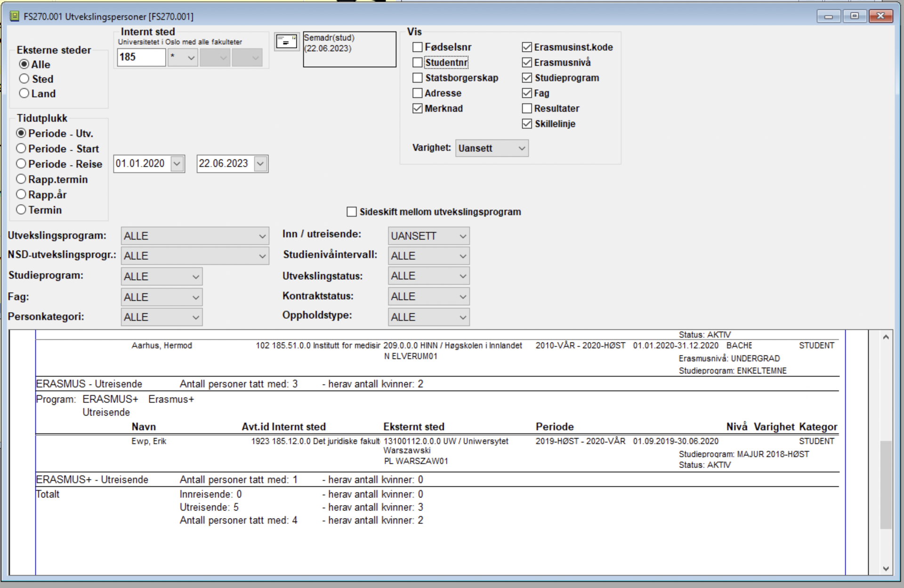This screenshot has height=588, width=904.
Task: Open the Inn / utreisende dropdown
Action: tap(428, 236)
